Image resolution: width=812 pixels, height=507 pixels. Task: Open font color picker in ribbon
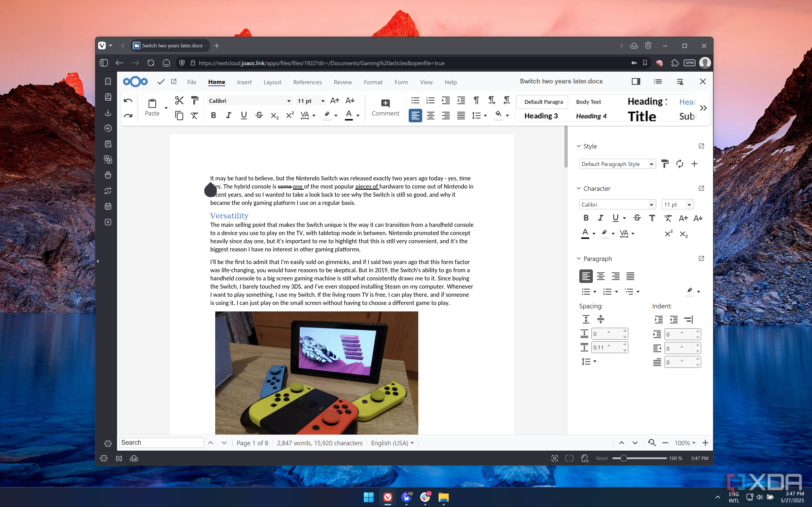click(358, 116)
